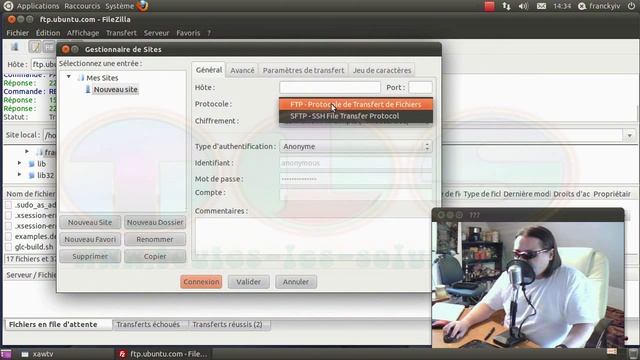Open the Favoris menu
Viewport: 640px width, 360px height.
tap(188, 33)
